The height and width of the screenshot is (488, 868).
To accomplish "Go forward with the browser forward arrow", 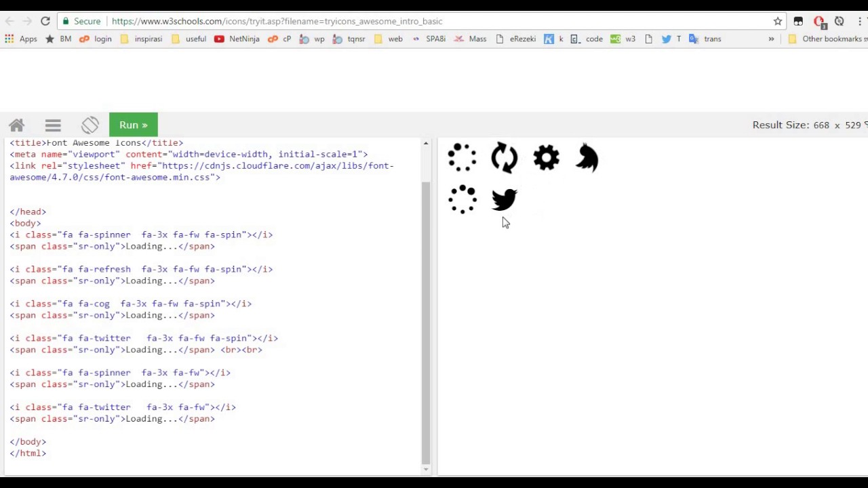I will 27,22.
